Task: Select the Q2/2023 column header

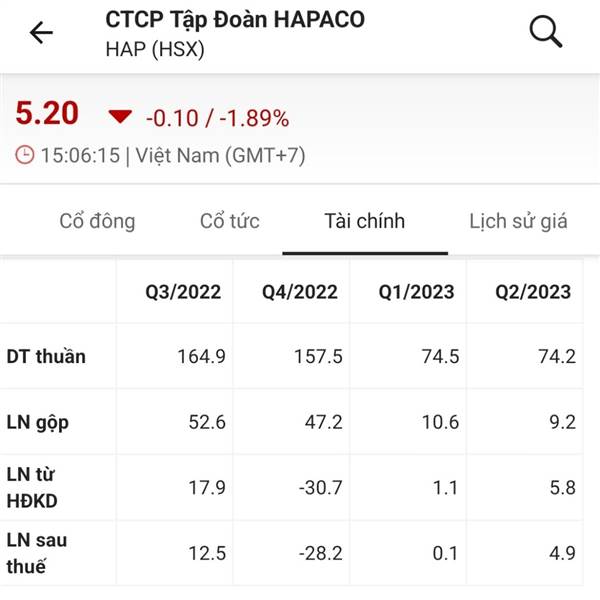Action: pyautogui.click(x=533, y=292)
